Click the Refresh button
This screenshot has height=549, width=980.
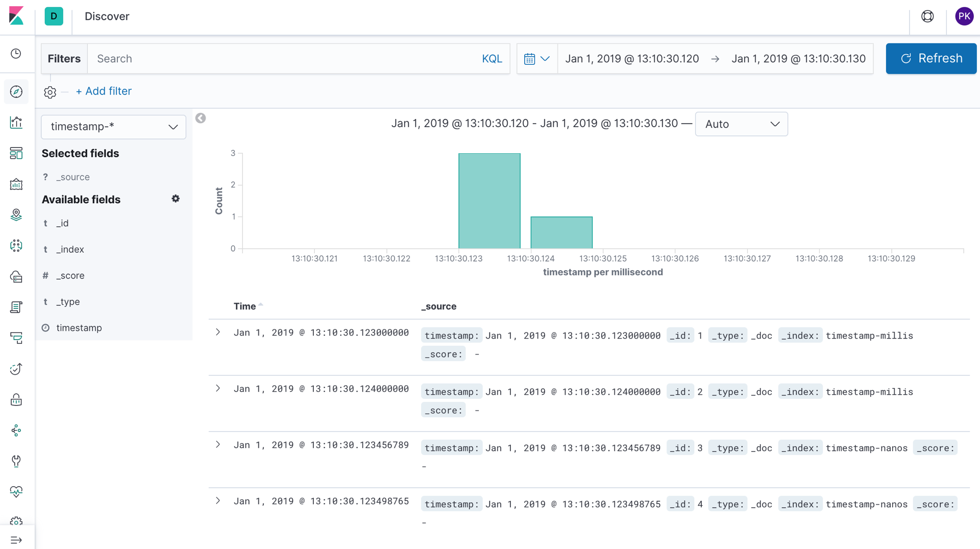pyautogui.click(x=931, y=59)
